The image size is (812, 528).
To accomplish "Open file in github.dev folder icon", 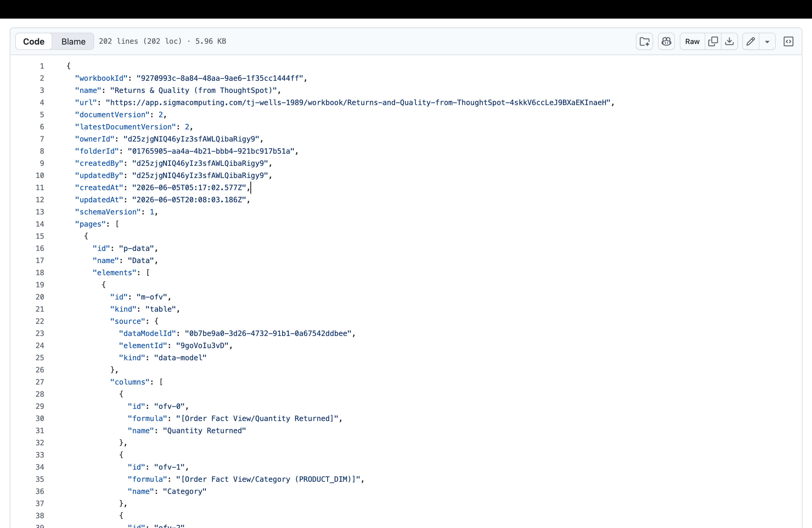I will coord(644,41).
